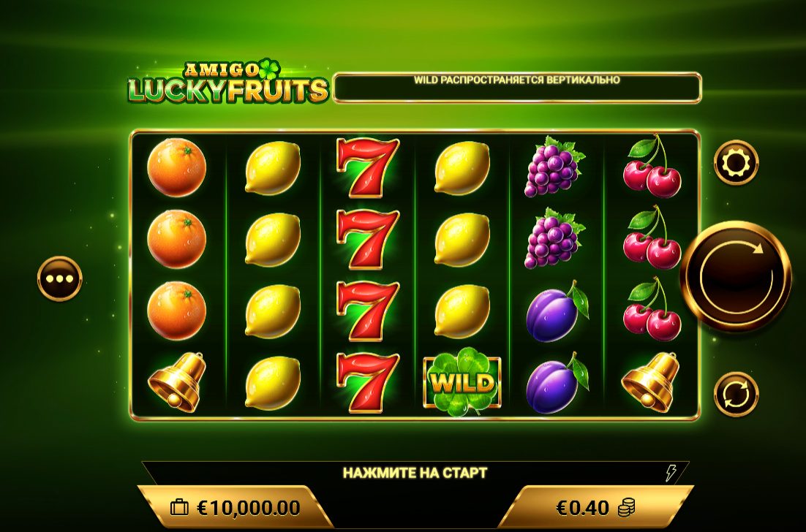
Task: Click the top orange symbol
Action: pyautogui.click(x=176, y=167)
